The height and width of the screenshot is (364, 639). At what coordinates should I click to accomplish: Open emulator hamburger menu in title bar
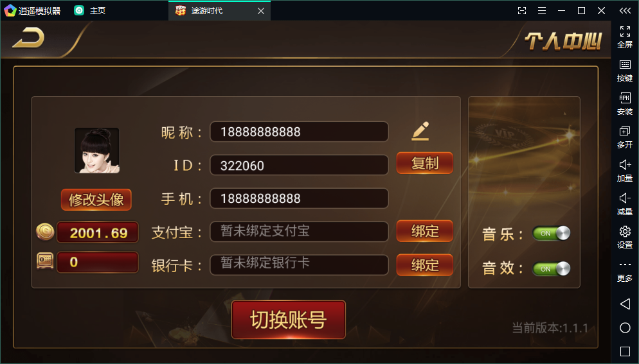click(x=541, y=10)
